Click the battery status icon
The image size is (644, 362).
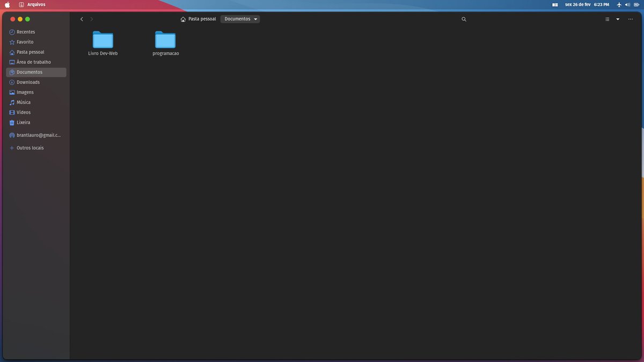coord(636,4)
